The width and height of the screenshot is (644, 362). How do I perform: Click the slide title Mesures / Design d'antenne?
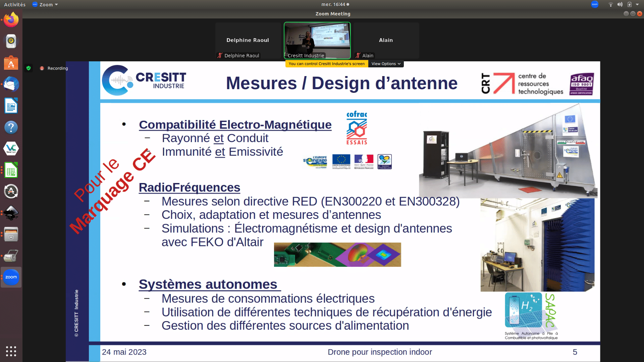(x=342, y=83)
